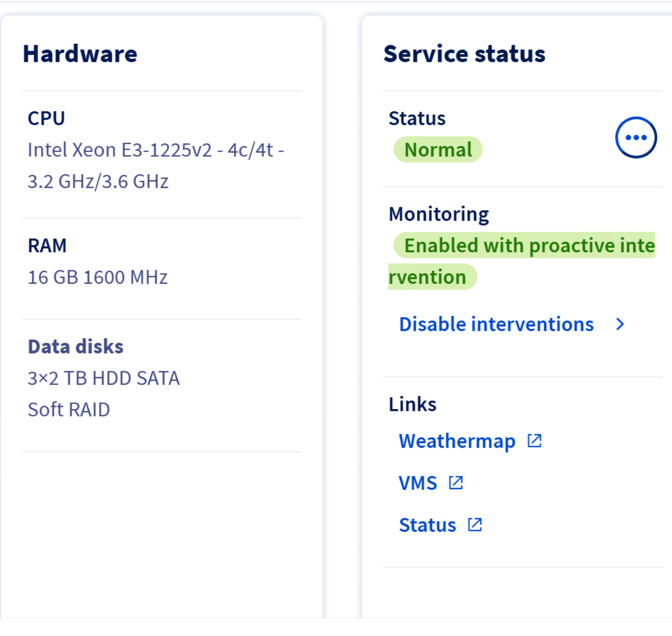
Task: Click the Data disks label
Action: tap(76, 346)
